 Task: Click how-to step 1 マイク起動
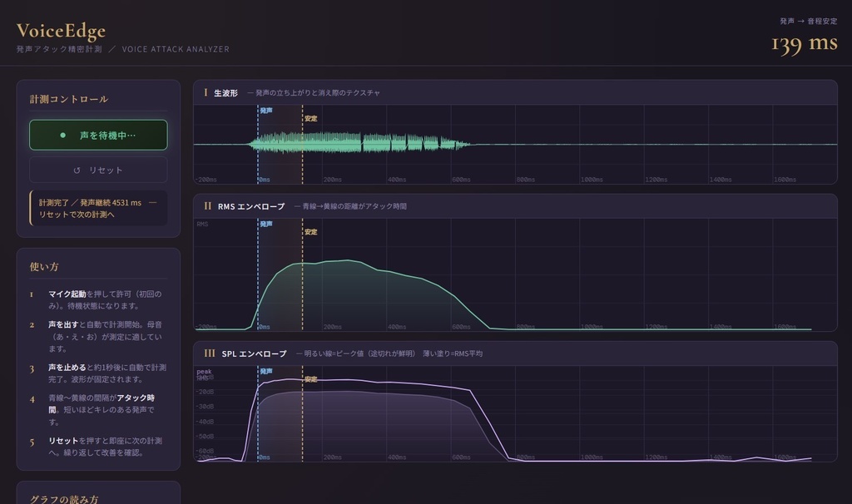point(98,299)
